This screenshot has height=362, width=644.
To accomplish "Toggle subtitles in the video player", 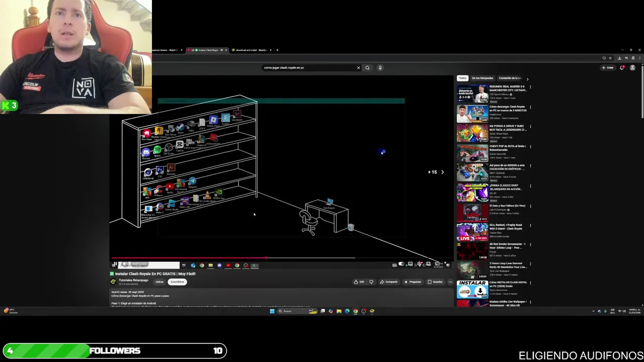I will coord(411,264).
